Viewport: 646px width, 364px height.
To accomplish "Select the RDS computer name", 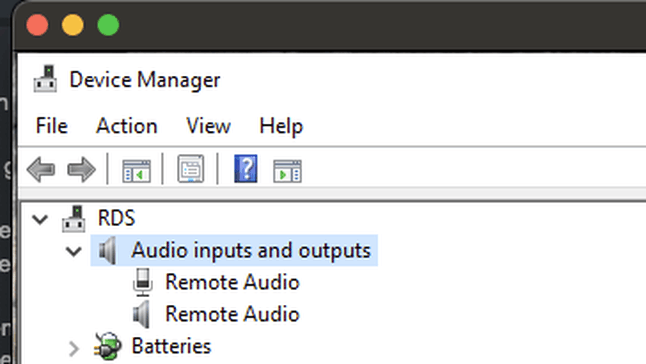I will point(117,218).
